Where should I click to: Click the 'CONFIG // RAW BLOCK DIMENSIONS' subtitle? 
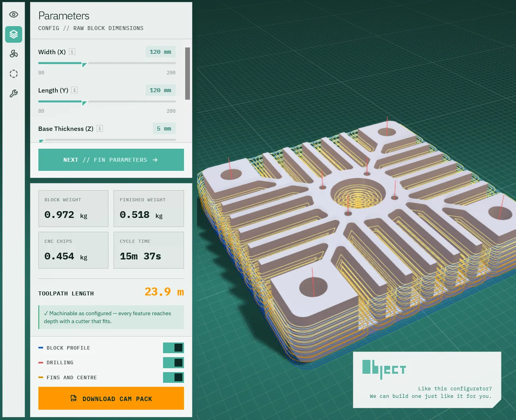(91, 28)
